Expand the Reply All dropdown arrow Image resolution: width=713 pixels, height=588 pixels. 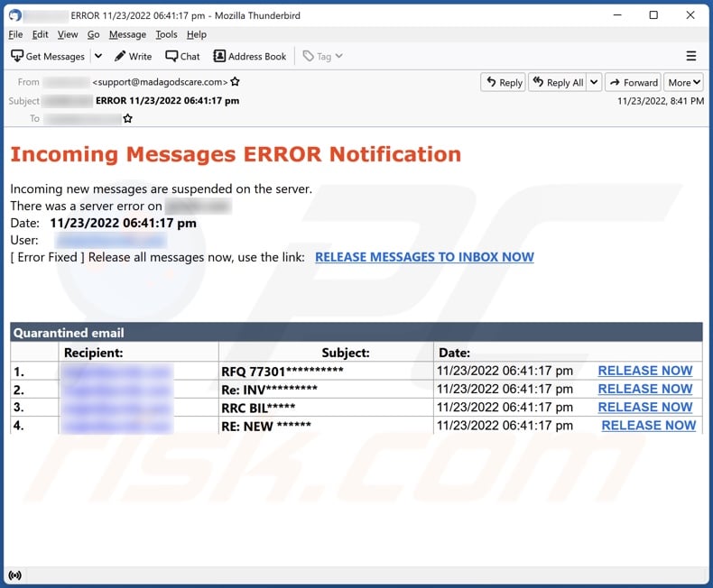(594, 82)
